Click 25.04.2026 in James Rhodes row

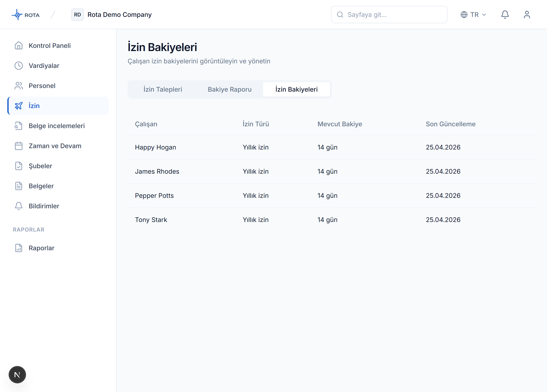click(443, 172)
